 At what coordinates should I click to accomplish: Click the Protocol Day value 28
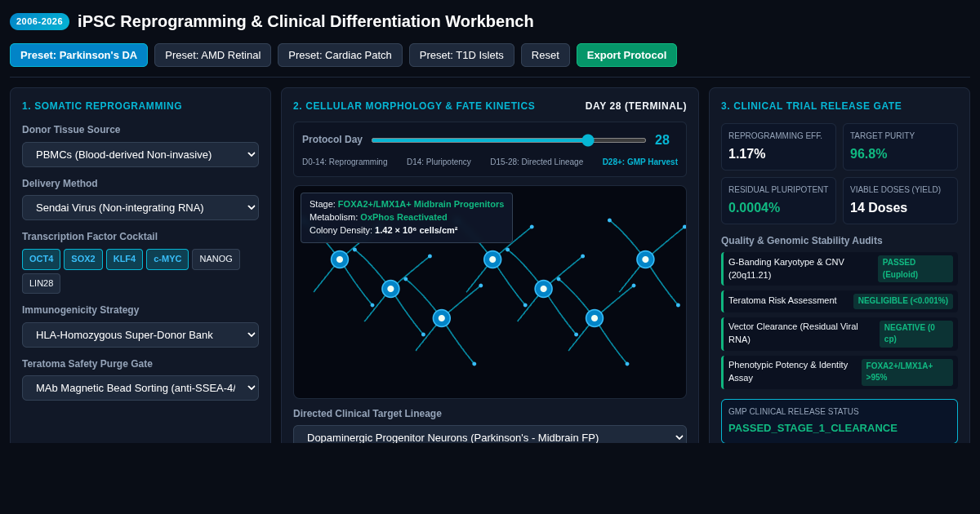pos(662,140)
